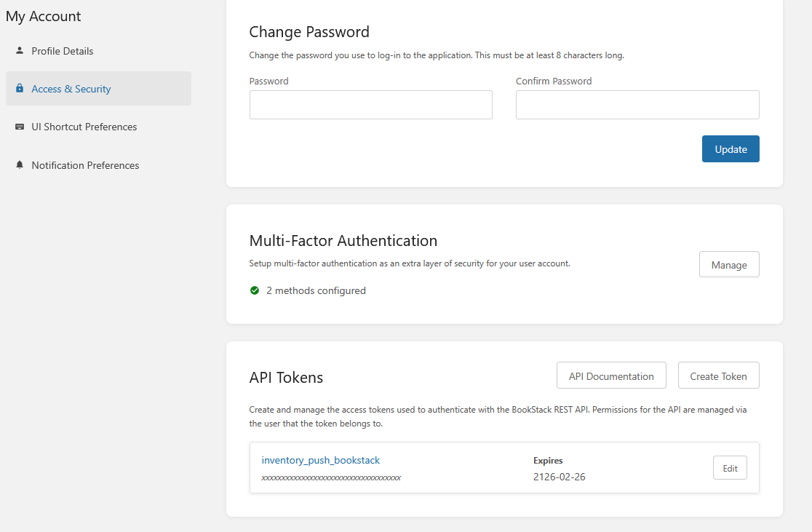Click the keyboard icon for UI Shortcut Preferences
The image size is (812, 532).
[x=20, y=127]
